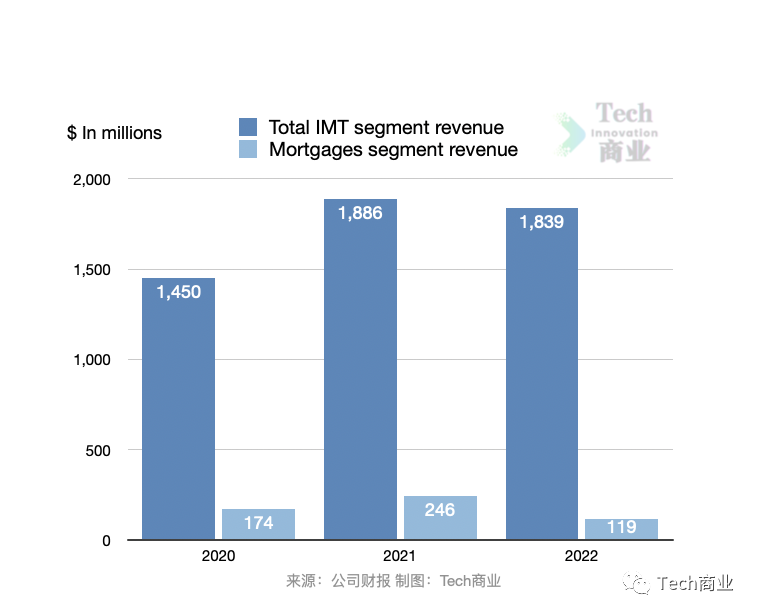This screenshot has height=616, width=758.
Task: Click the 2022 Mortgages bar labeled 119
Action: (x=621, y=529)
